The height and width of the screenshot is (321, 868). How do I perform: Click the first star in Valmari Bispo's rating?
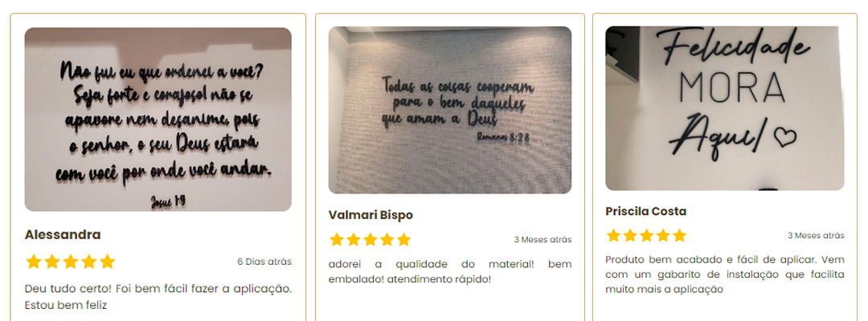click(x=337, y=240)
